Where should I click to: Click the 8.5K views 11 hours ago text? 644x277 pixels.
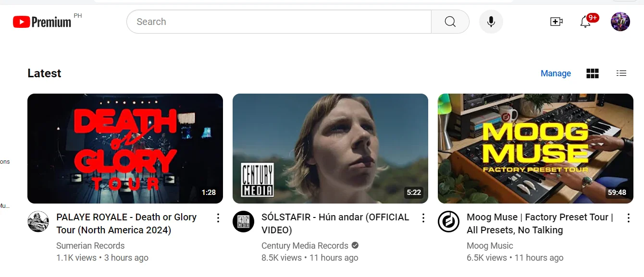[x=310, y=258]
